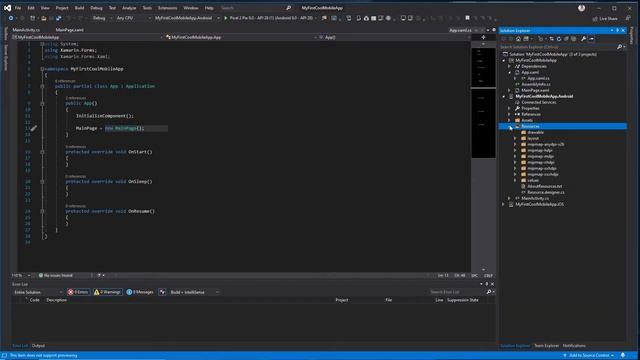Viewport: 640px width, 360px height.
Task: Open the Build menu
Action: pyautogui.click(x=79, y=8)
